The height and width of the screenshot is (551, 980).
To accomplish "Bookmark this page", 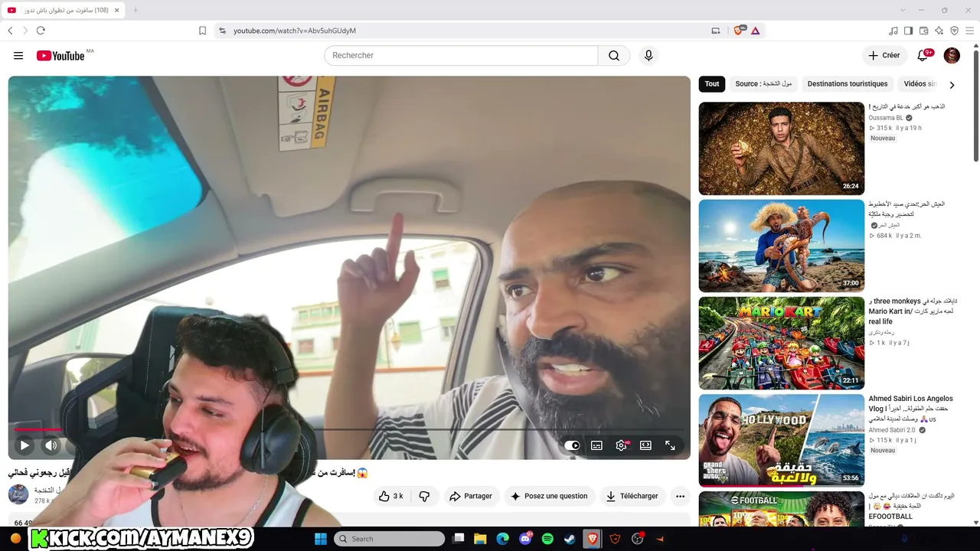I will (202, 31).
